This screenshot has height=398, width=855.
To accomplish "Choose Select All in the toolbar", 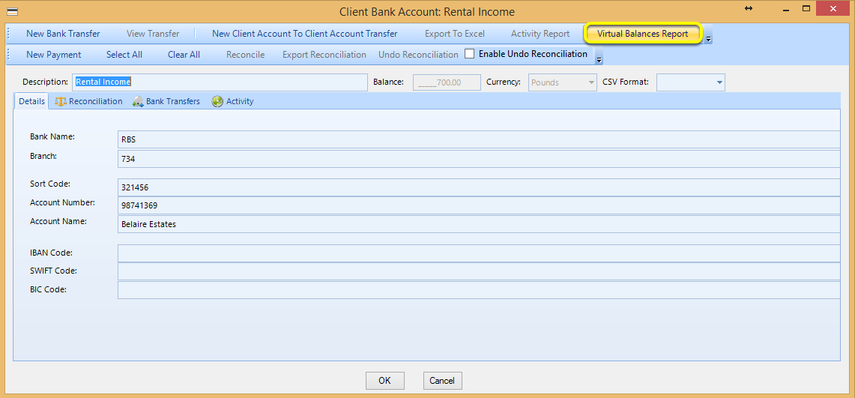I will (124, 55).
